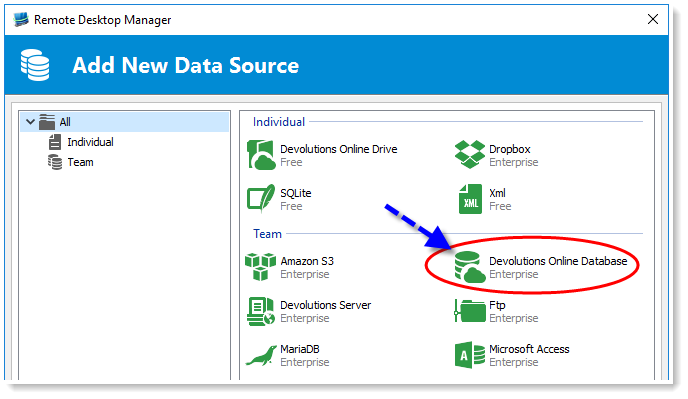This screenshot has height=399, width=688.
Task: Select the Team category label in tree
Action: coord(80,162)
